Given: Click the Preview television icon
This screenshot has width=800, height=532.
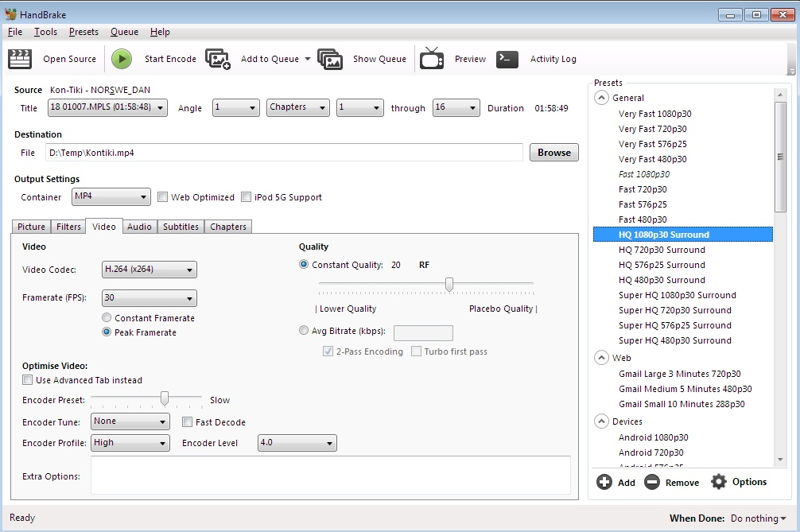Looking at the screenshot, I should pos(432,59).
